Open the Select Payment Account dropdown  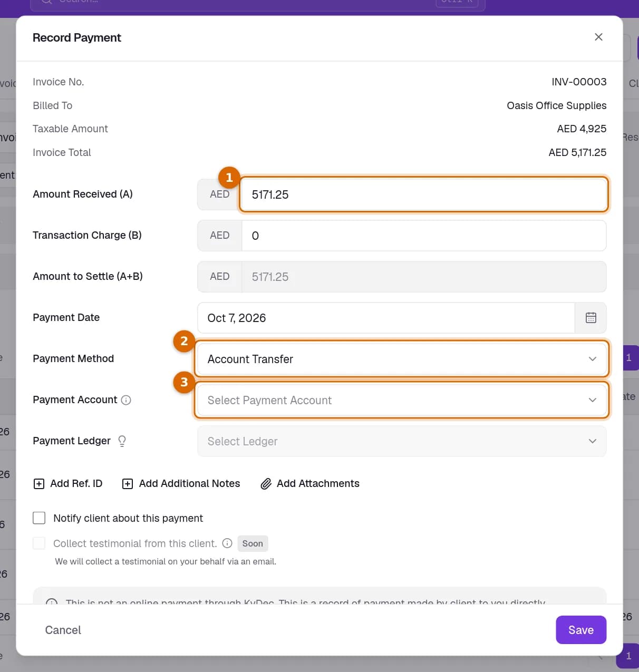coord(402,400)
